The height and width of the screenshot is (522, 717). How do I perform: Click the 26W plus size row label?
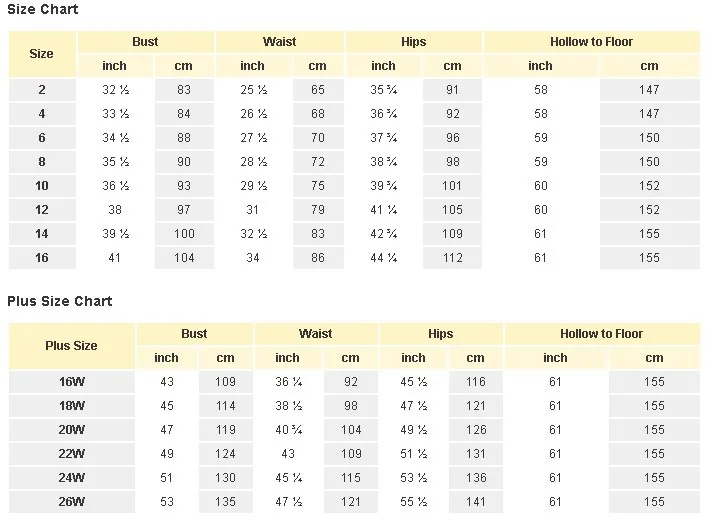click(72, 502)
